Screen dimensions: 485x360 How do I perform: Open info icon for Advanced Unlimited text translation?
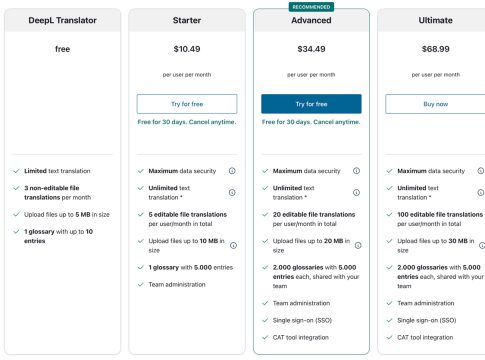[x=356, y=193]
